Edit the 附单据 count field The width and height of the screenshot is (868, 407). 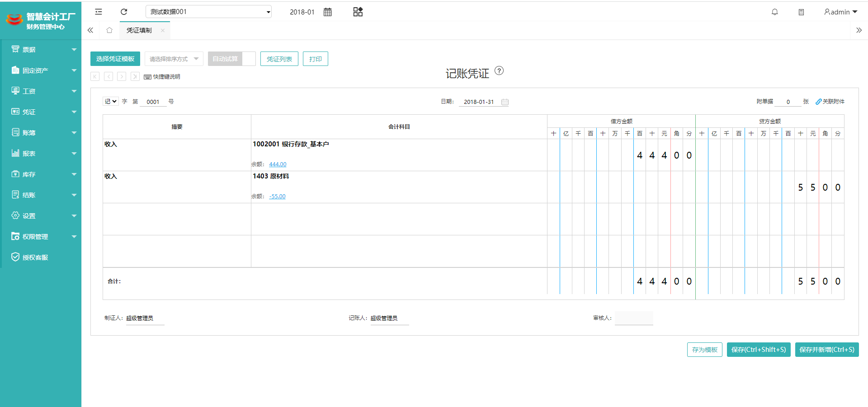pos(788,102)
